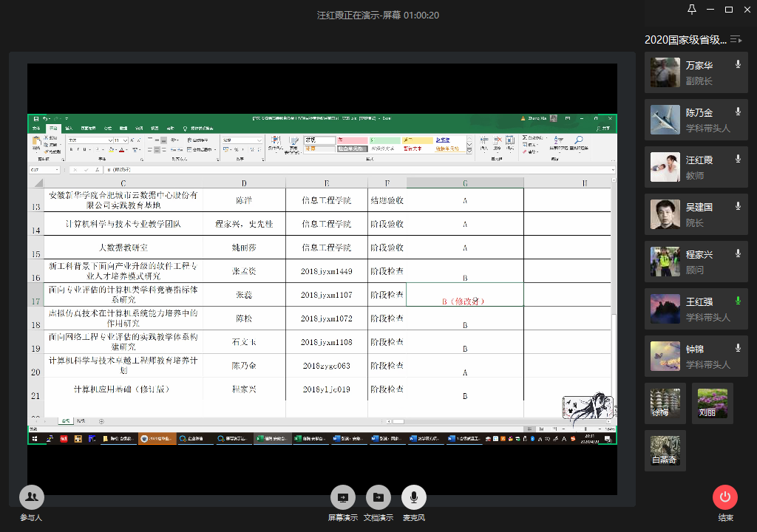Image resolution: width=757 pixels, height=532 pixels.
Task: Select 徐梅's participant thumbnail
Action: pos(665,403)
